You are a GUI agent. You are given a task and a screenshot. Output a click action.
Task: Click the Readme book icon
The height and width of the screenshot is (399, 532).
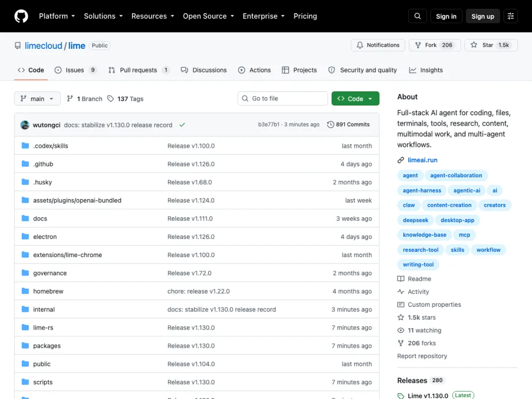coord(400,279)
